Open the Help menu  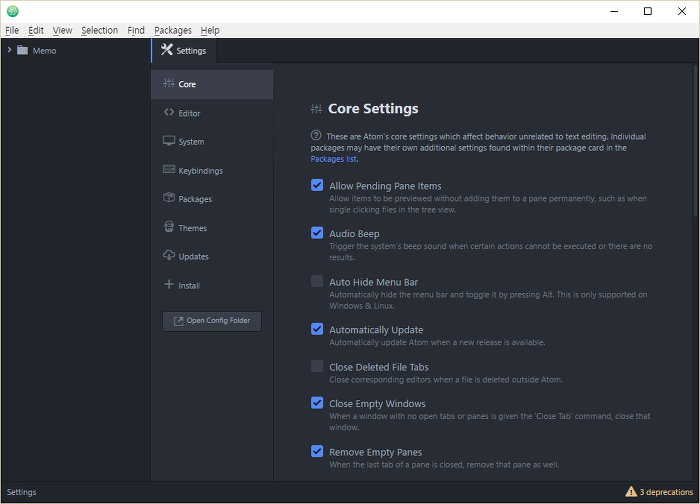click(x=210, y=30)
